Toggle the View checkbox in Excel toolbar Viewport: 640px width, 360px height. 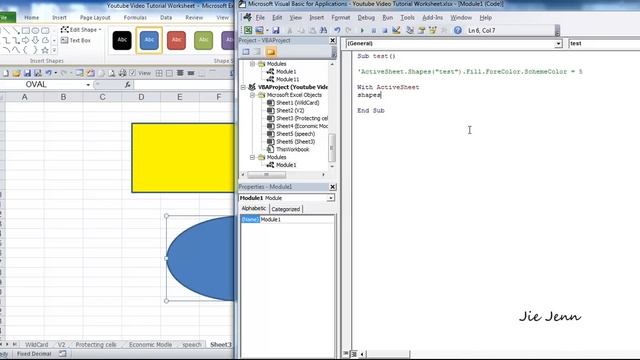(x=132, y=73)
